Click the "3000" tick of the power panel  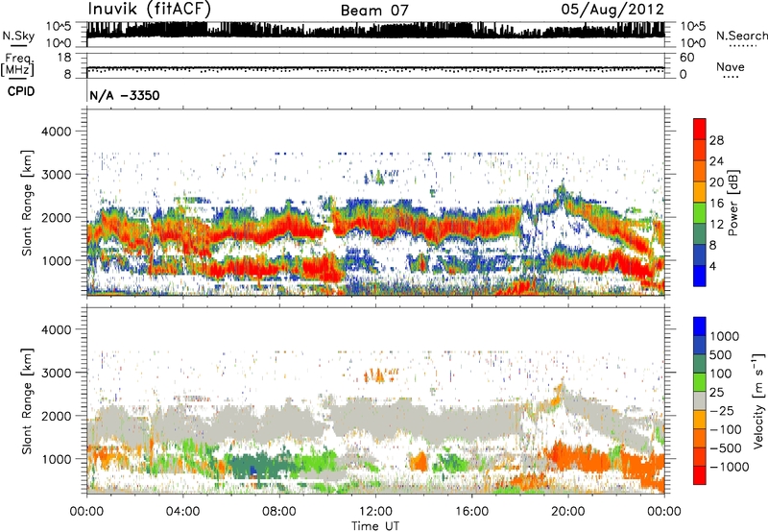point(57,175)
